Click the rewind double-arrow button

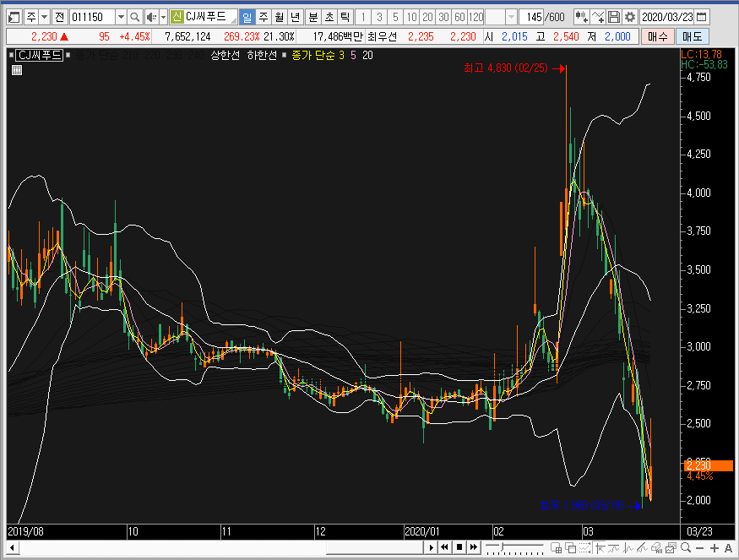(444, 547)
